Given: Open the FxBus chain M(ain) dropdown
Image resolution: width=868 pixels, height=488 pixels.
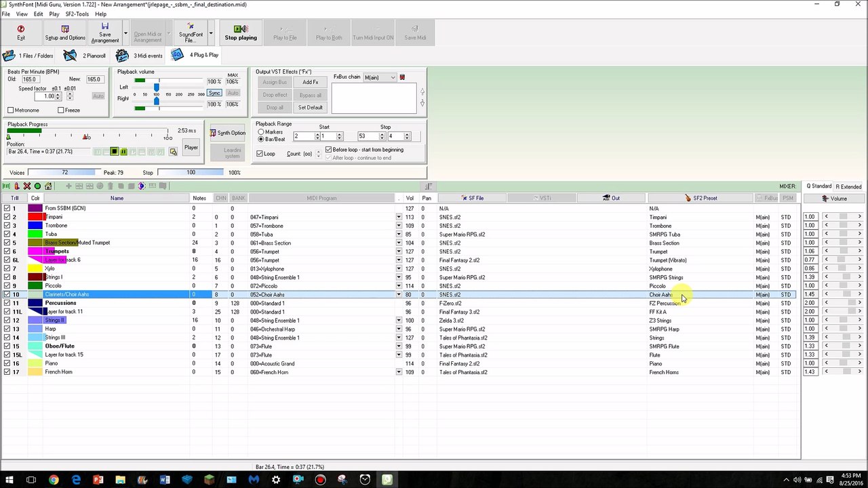Looking at the screenshot, I should (393, 77).
